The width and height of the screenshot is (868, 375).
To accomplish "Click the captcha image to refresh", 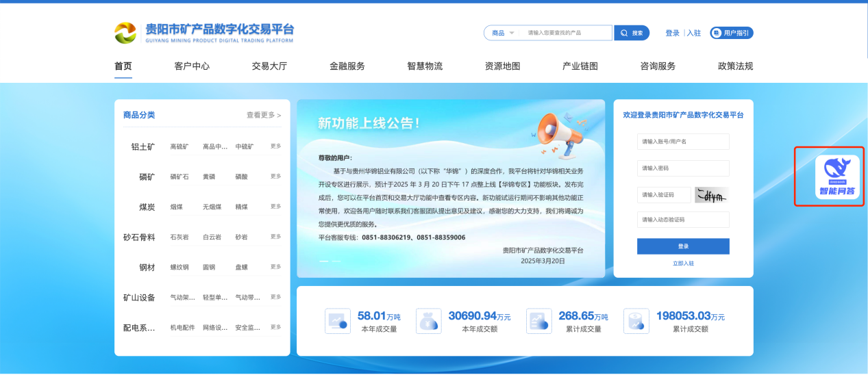I will 712,195.
